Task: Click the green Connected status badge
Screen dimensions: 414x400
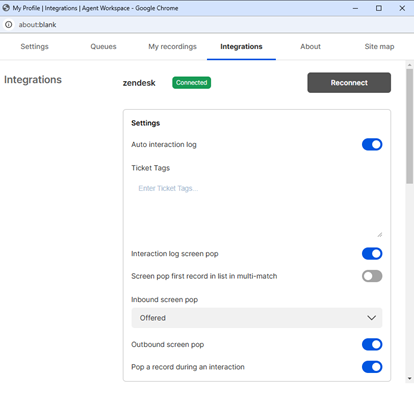Action: 191,83
